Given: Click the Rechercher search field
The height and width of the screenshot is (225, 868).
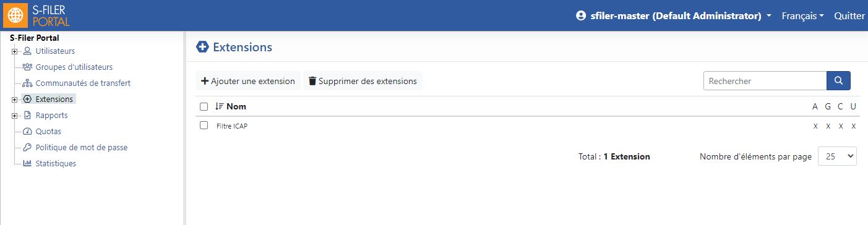Looking at the screenshot, I should [x=765, y=81].
